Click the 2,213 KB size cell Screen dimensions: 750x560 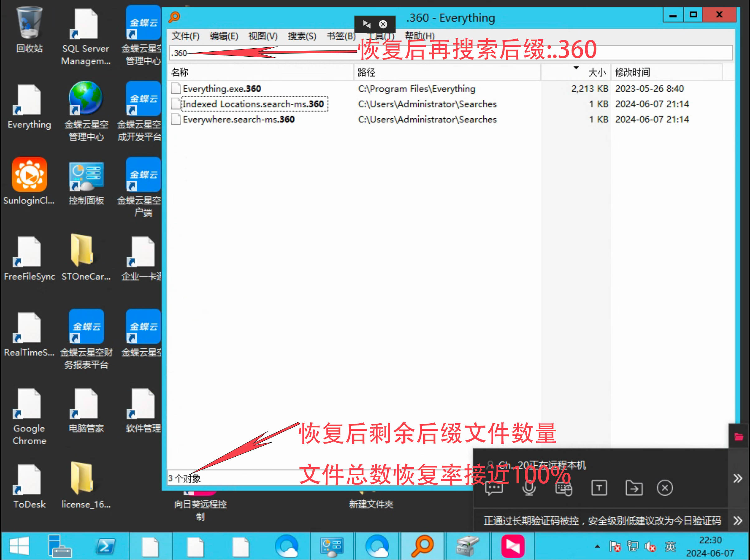tap(589, 88)
